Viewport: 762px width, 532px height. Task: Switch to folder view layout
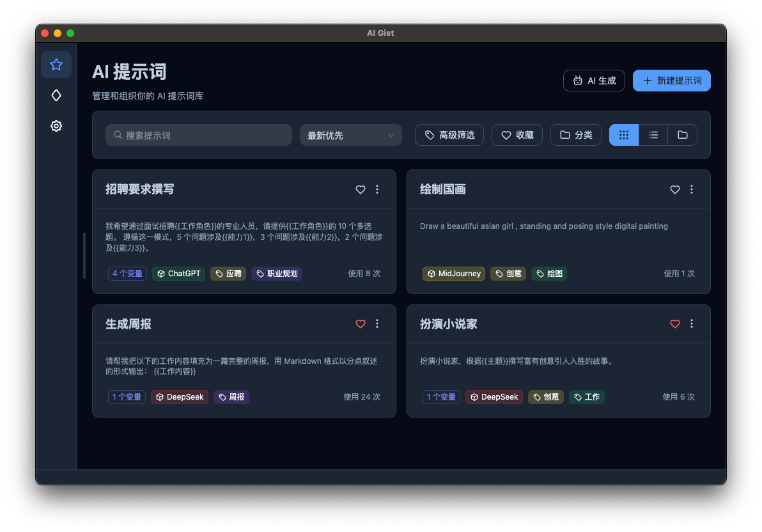(x=682, y=135)
